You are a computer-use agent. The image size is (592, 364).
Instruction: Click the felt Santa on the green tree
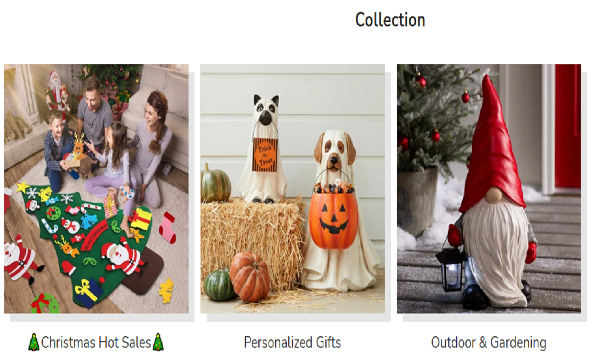123,257
